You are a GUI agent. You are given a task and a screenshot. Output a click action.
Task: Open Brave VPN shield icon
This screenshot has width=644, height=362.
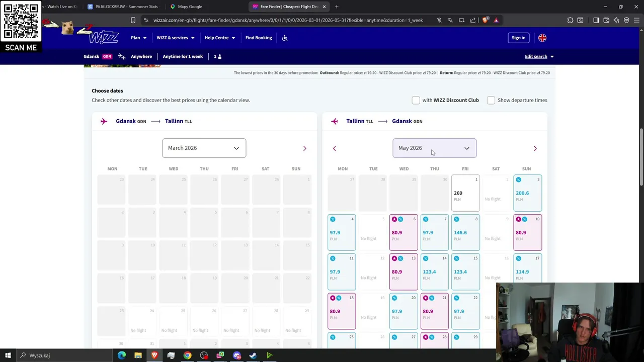click(x=626, y=20)
